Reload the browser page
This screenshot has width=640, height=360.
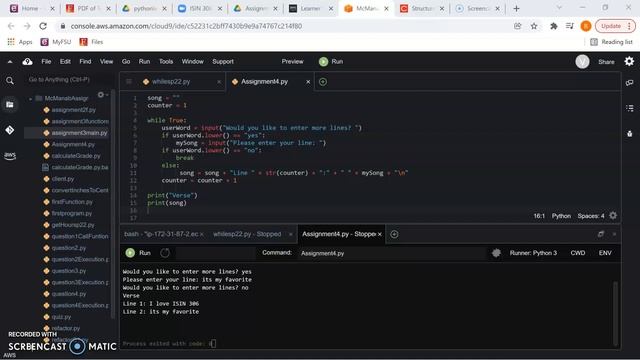[x=43, y=26]
